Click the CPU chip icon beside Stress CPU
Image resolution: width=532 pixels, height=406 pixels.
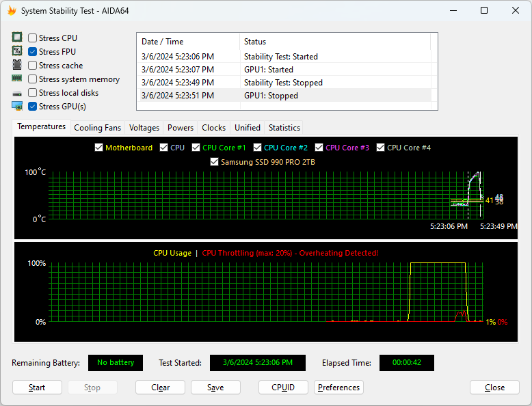tap(17, 38)
